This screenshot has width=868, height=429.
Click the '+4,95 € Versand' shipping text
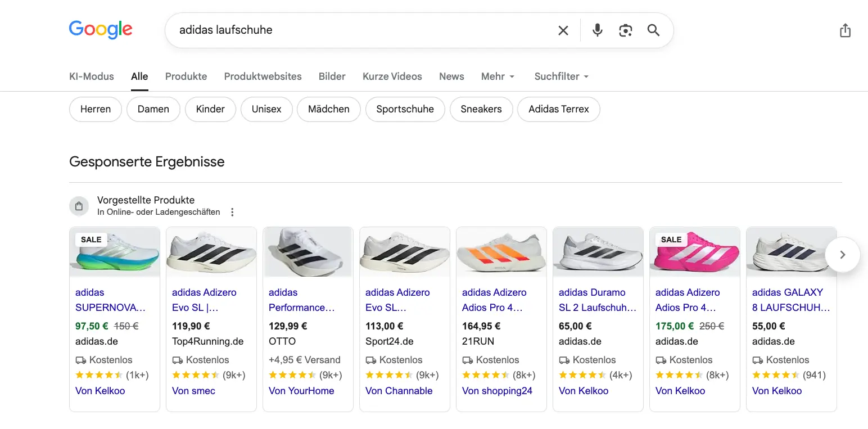[x=305, y=360]
